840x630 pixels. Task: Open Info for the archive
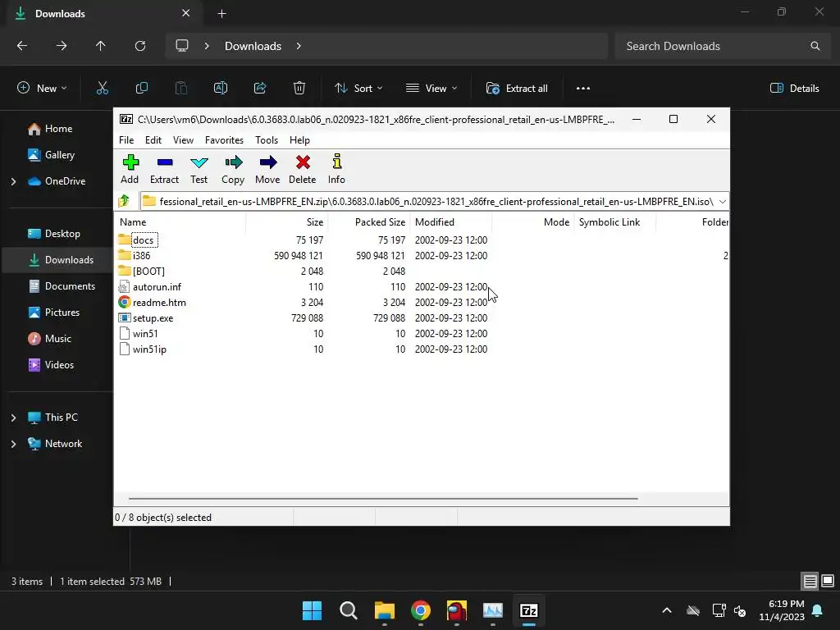tap(336, 169)
